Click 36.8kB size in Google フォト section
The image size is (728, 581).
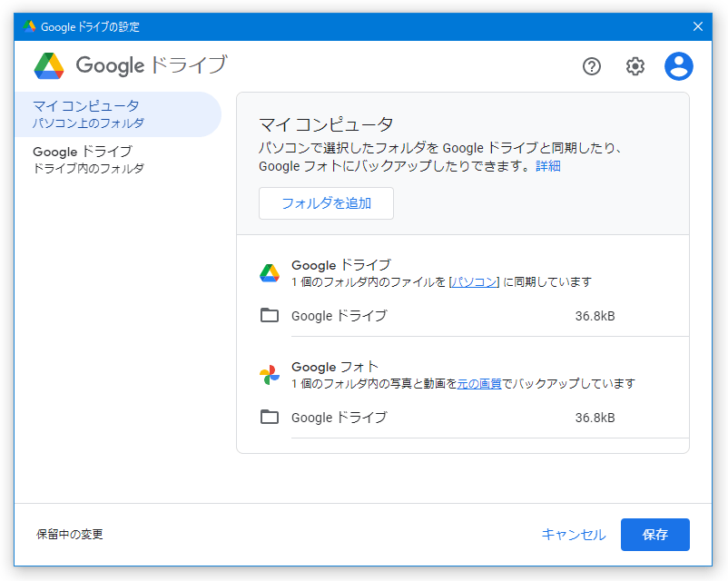click(595, 418)
